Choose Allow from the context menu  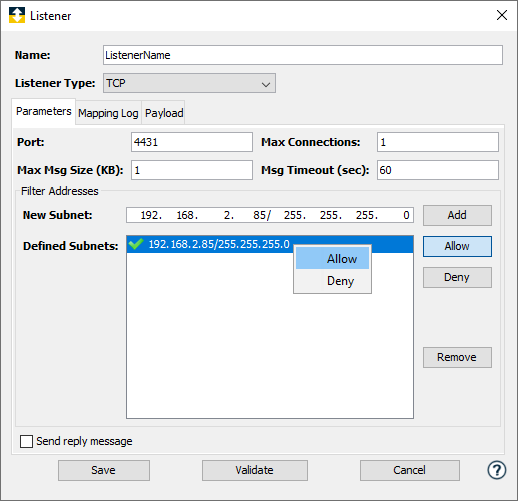tap(332, 259)
